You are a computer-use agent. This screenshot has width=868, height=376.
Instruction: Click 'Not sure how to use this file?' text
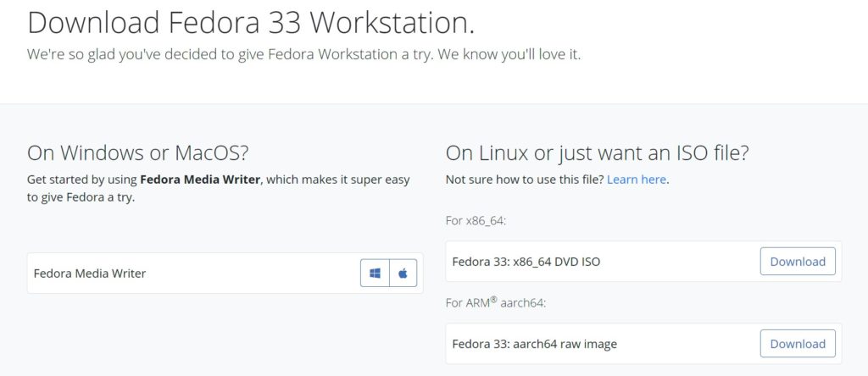coord(525,180)
